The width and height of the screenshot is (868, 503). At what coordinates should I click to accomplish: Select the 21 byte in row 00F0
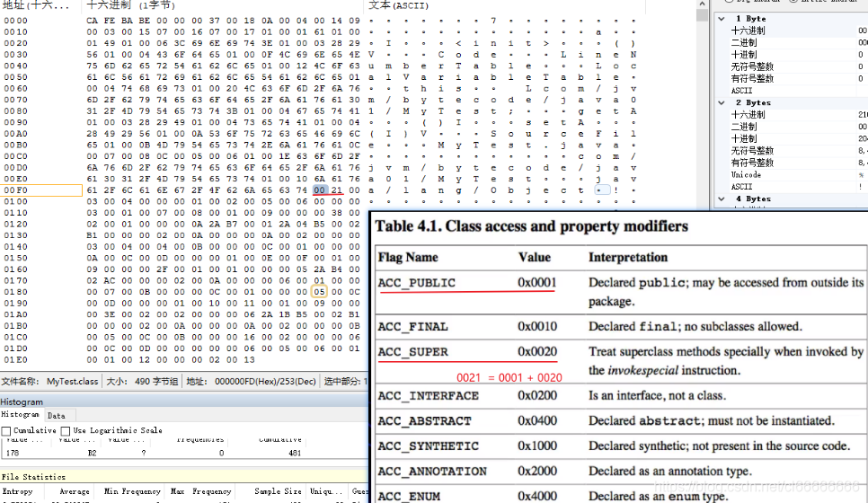pos(337,190)
